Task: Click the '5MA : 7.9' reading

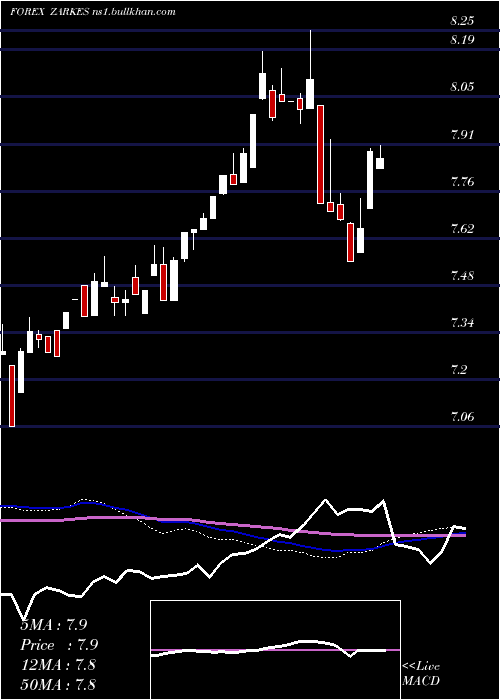Action: tap(54, 625)
